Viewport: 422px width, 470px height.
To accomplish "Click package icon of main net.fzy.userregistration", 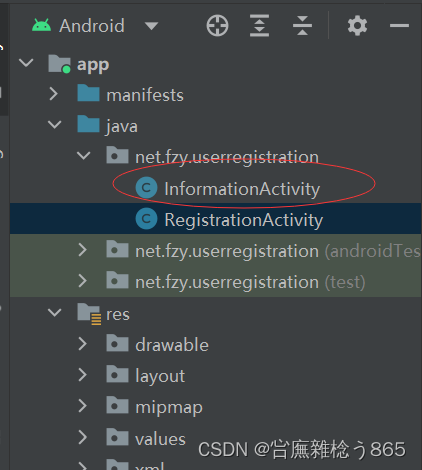I will pos(117,155).
